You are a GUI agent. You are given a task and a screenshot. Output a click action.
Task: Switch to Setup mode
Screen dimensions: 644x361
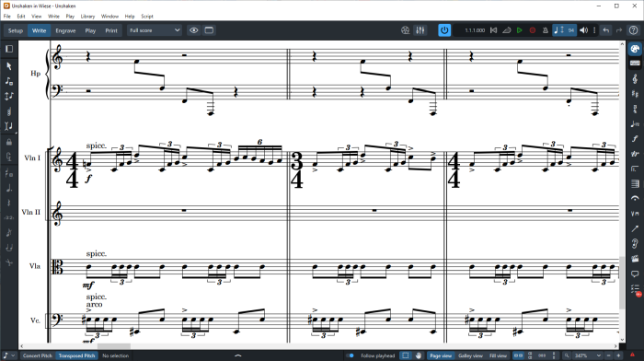tap(16, 30)
